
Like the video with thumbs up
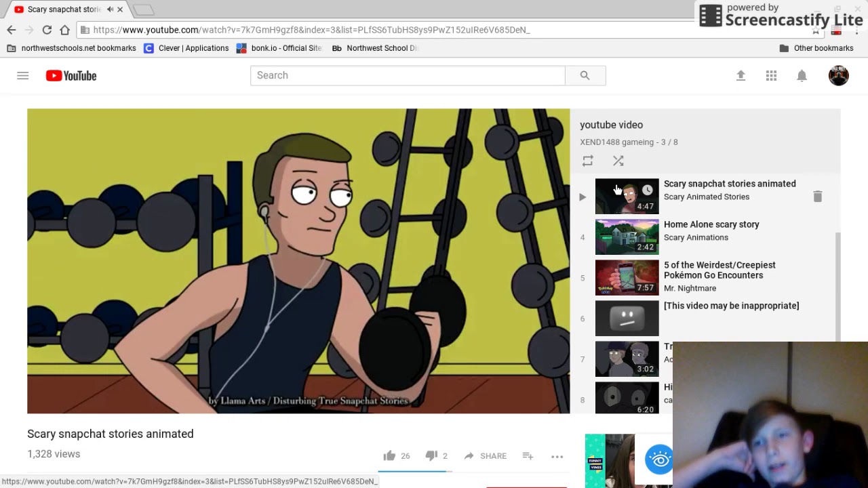pos(389,455)
